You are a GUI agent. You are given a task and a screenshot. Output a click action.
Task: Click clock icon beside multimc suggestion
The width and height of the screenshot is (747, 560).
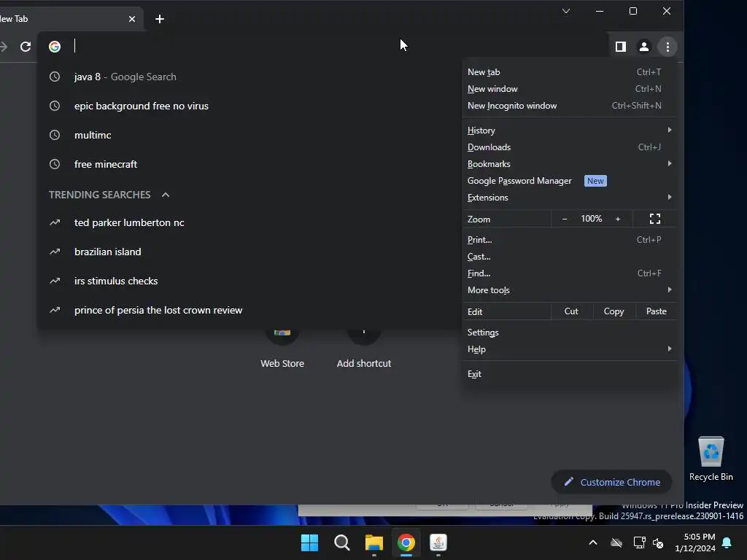click(55, 135)
